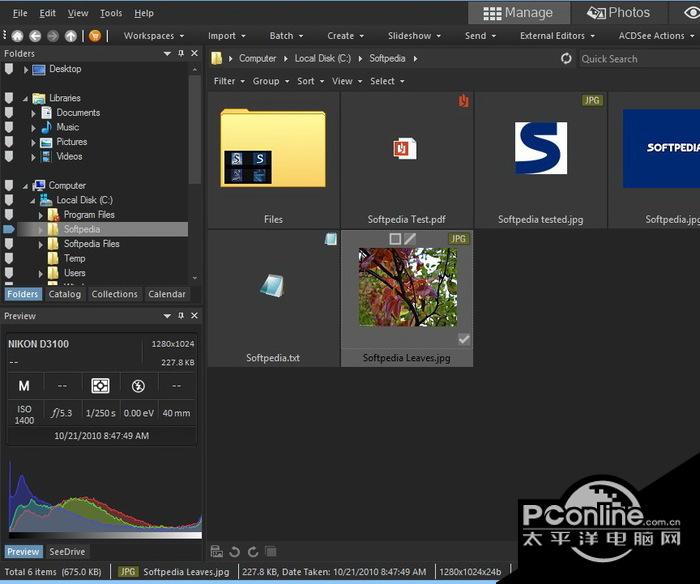The image size is (700, 584).
Task: Refresh the file list view
Action: [x=566, y=58]
